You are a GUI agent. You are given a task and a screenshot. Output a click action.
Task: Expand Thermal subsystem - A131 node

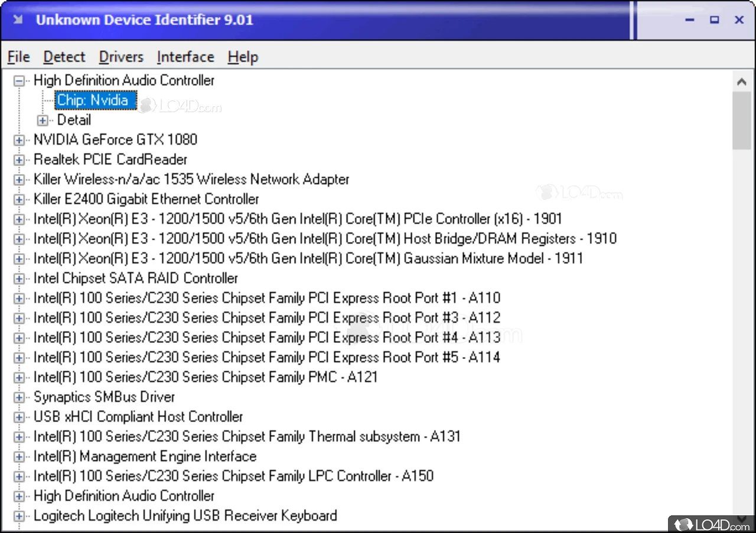coord(19,437)
